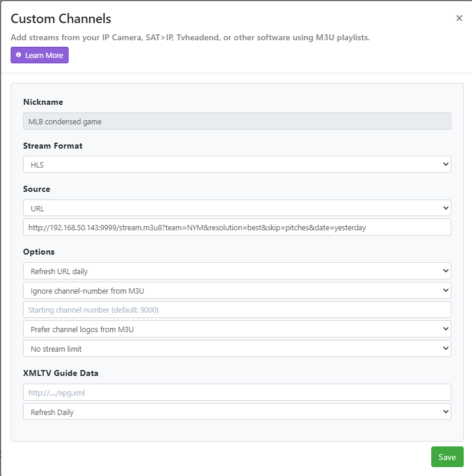Click the Nickname label
The width and height of the screenshot is (472, 476).
(x=43, y=102)
